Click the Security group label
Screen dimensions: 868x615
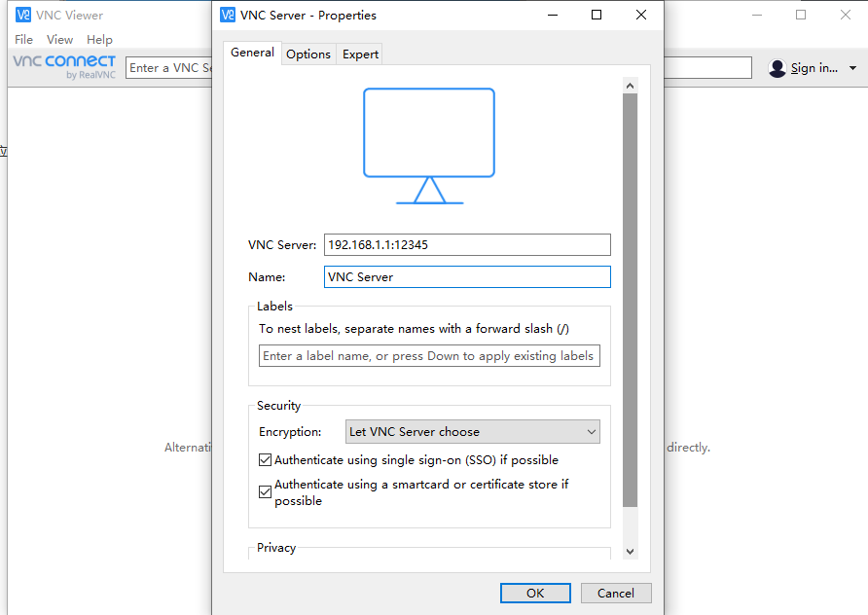click(278, 406)
